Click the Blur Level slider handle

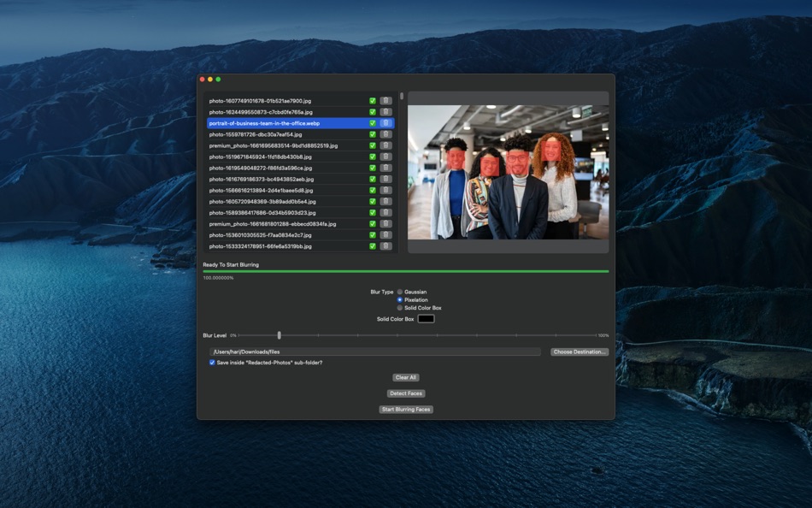click(x=279, y=335)
